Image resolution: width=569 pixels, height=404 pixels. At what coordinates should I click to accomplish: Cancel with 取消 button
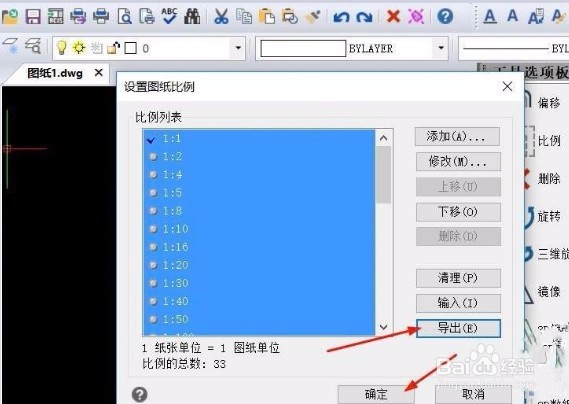tap(473, 394)
